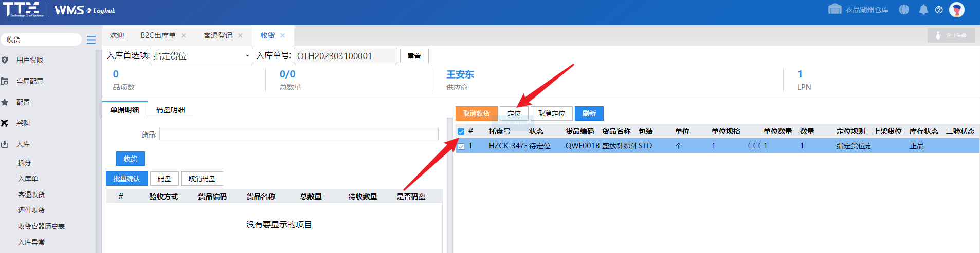Click the warehouse icon in header
Image resolution: width=980 pixels, height=253 pixels.
point(835,10)
